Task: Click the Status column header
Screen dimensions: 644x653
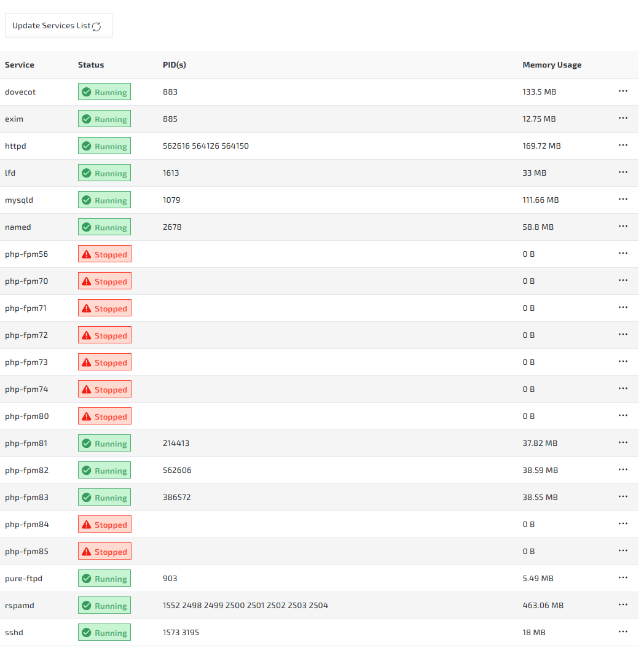Action: 91,65
